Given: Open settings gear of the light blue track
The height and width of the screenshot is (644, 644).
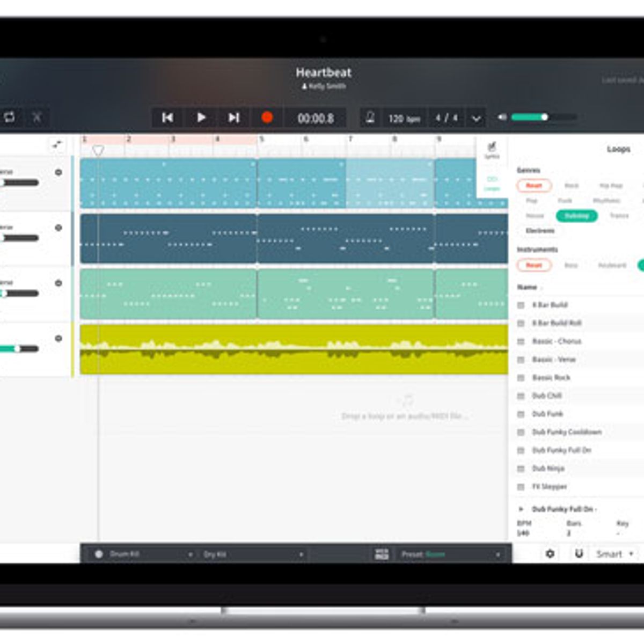Looking at the screenshot, I should point(58,172).
